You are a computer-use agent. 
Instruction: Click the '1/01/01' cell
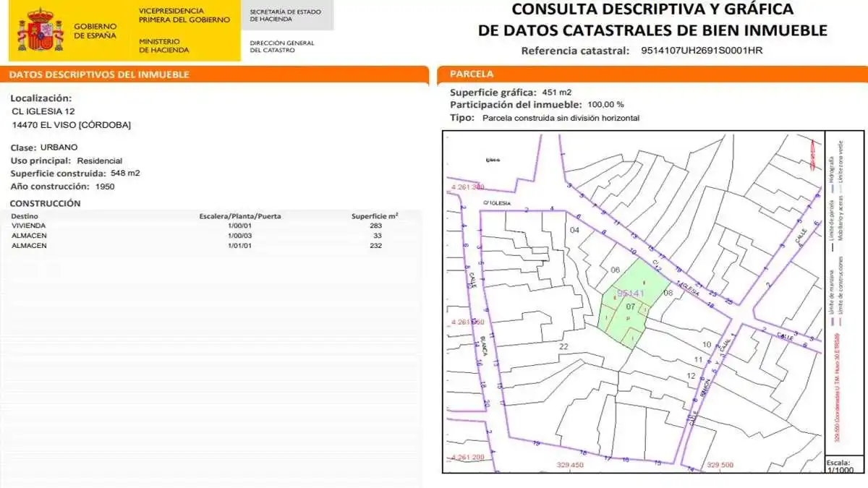click(x=240, y=246)
